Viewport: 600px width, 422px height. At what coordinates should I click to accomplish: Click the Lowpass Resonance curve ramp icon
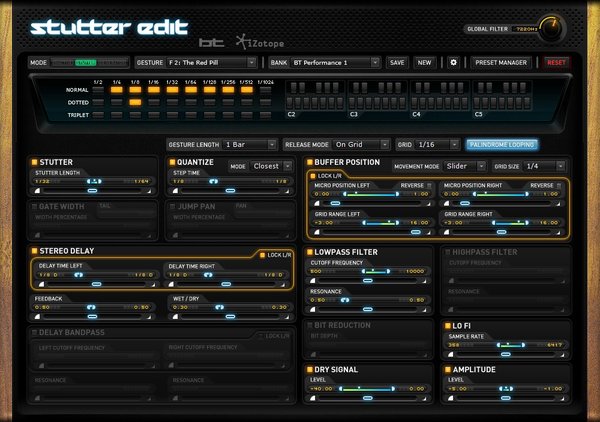313,310
